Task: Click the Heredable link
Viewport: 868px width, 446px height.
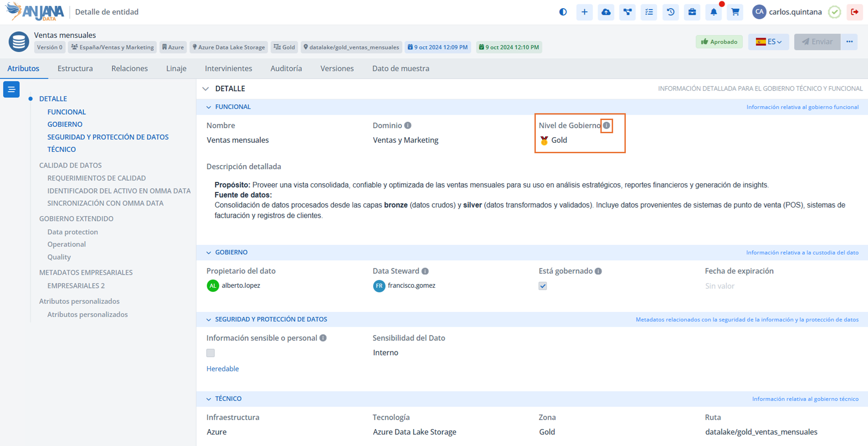Action: (222, 369)
